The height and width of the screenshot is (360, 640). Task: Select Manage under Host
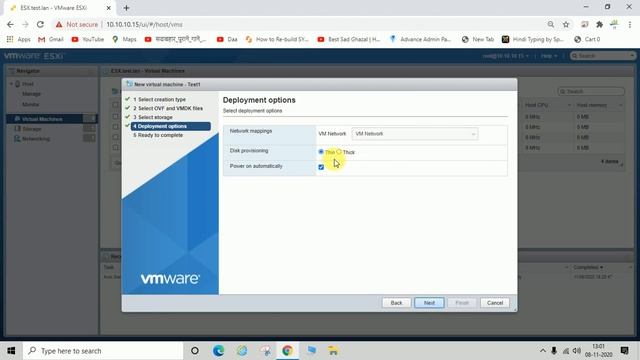tap(31, 94)
